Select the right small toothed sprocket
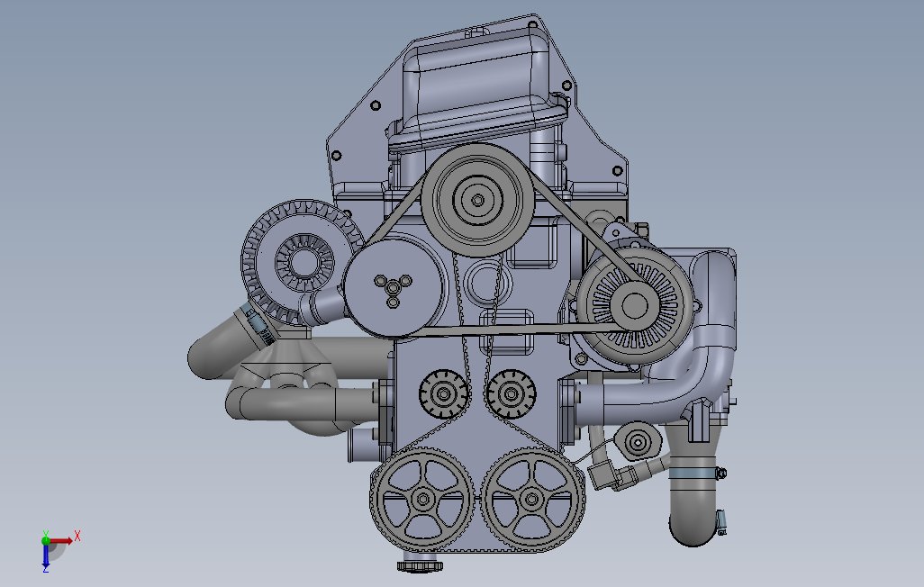Screen dimensions: 924x587 (511, 394)
